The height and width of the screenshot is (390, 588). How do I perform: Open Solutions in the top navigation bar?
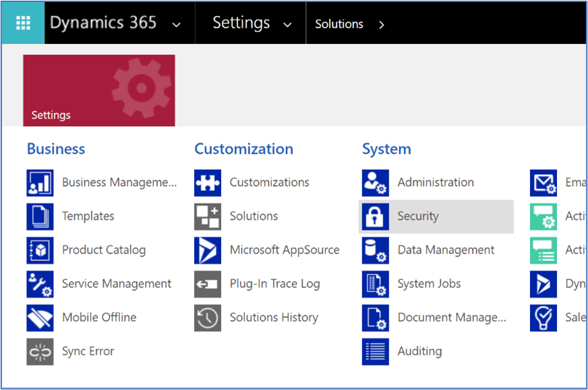339,24
